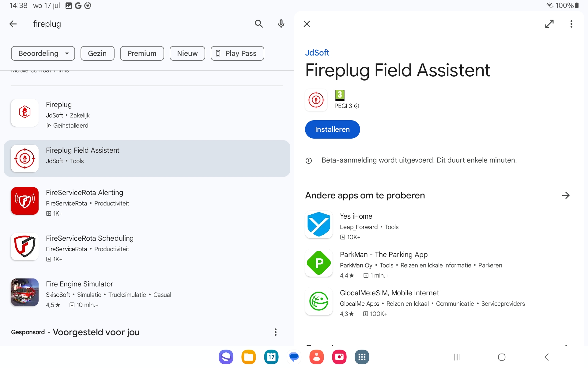This screenshot has height=368, width=588.
Task: Enable the Nieuw filter chip
Action: (187, 53)
